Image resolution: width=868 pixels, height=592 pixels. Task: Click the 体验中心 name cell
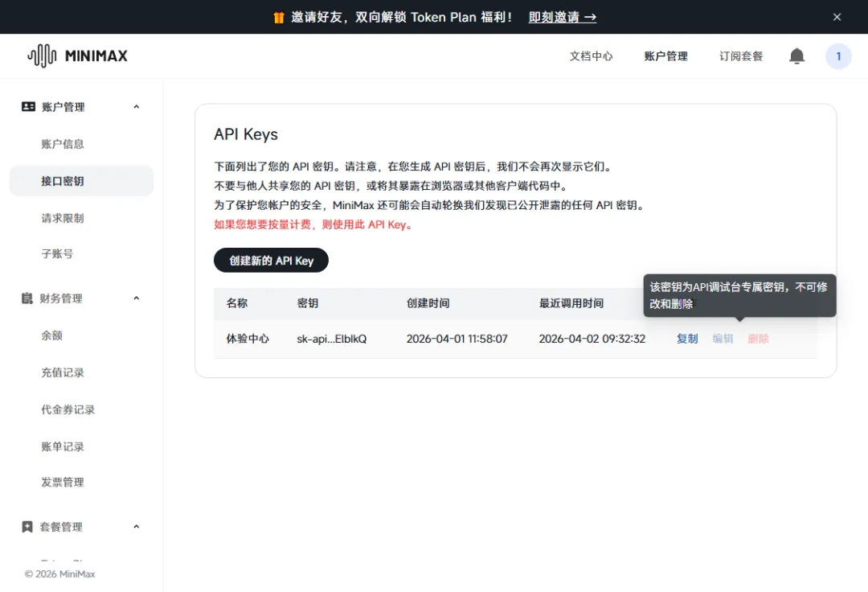point(248,339)
